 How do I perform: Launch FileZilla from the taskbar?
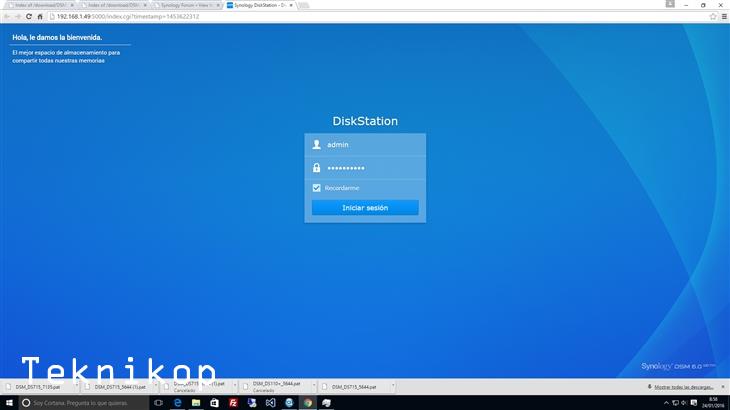pyautogui.click(x=232, y=402)
